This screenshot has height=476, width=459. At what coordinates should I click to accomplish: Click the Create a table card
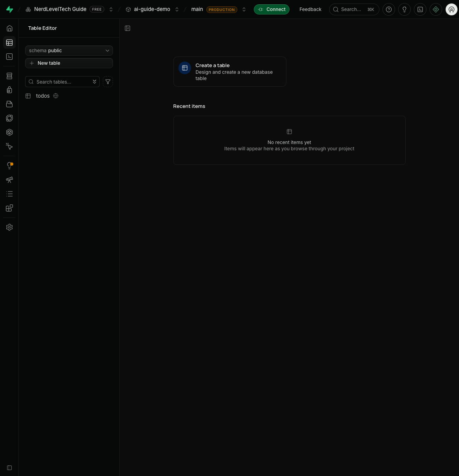pos(230,72)
